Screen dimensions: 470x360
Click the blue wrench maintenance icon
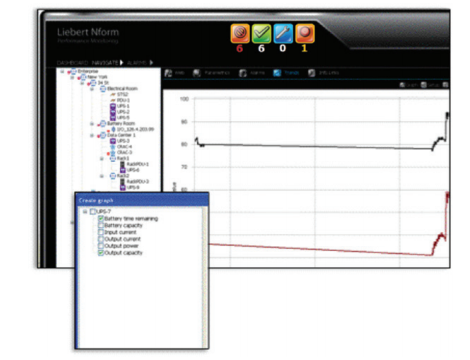[283, 33]
